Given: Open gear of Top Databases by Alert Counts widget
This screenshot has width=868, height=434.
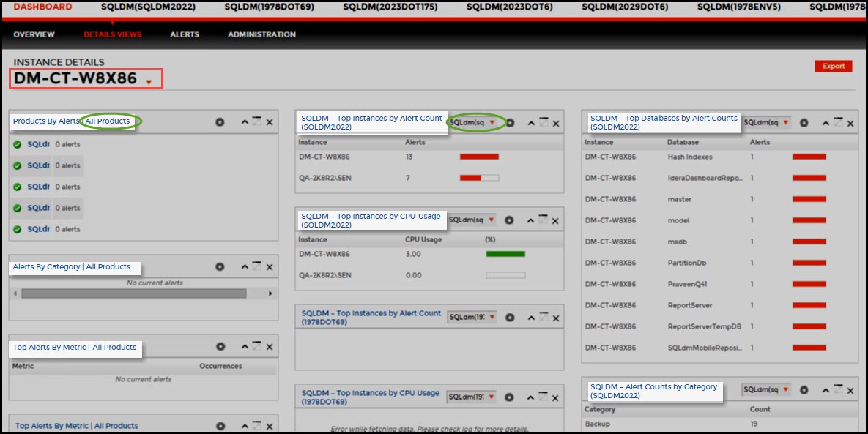Looking at the screenshot, I should coord(804,123).
